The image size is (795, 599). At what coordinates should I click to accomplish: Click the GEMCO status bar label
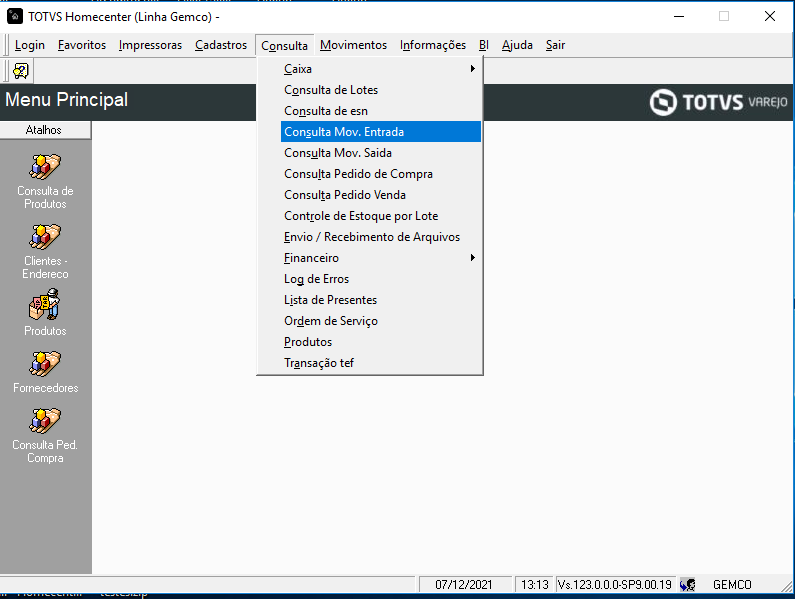[x=732, y=585]
